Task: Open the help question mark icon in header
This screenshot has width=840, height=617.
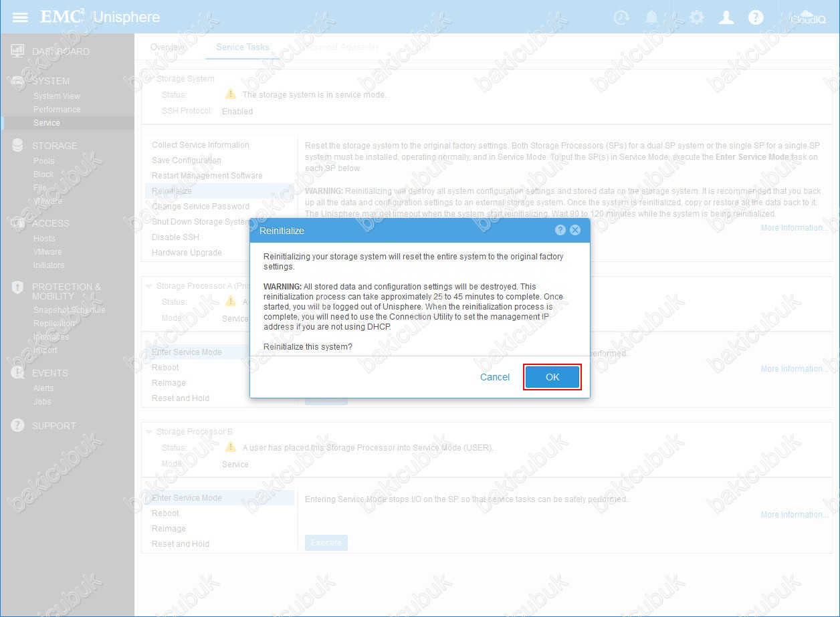Action: click(756, 17)
